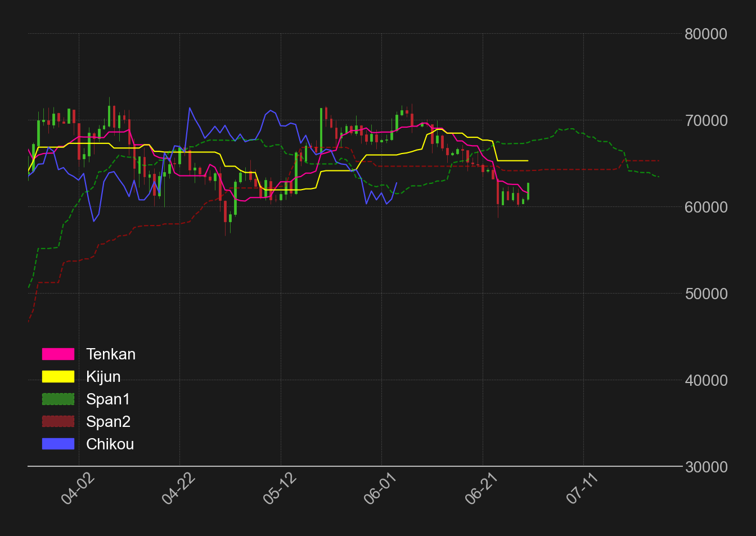The width and height of the screenshot is (756, 536).
Task: Click the 40000 price axis label
Action: click(706, 380)
